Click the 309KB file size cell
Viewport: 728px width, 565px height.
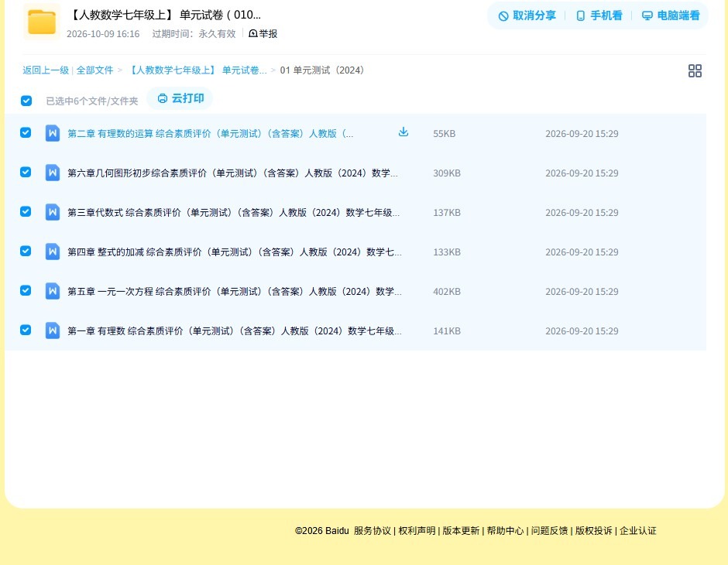[x=447, y=173]
